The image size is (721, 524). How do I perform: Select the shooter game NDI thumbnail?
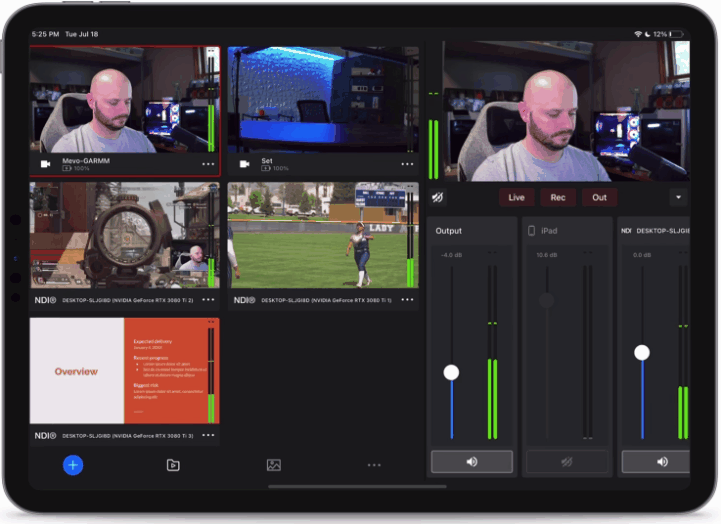coord(125,235)
